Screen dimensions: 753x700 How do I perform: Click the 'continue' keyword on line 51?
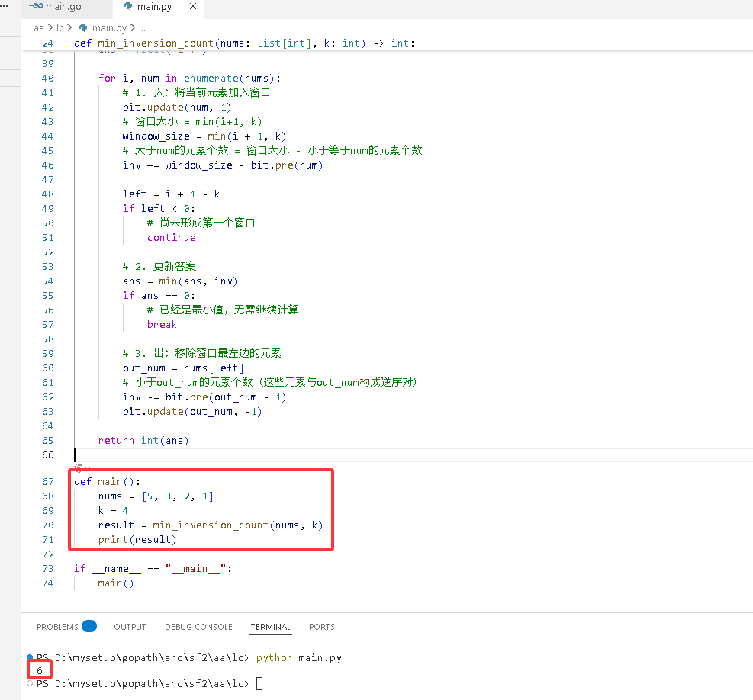click(x=172, y=238)
